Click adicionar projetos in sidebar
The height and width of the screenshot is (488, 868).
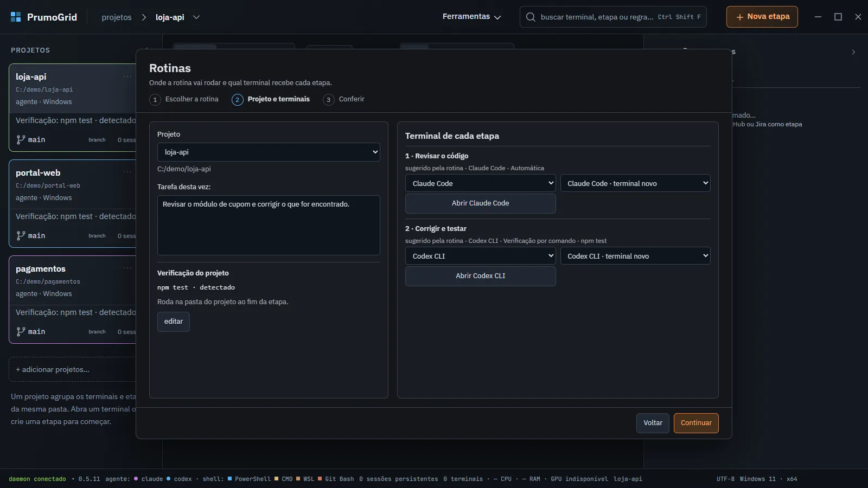pyautogui.click(x=73, y=369)
